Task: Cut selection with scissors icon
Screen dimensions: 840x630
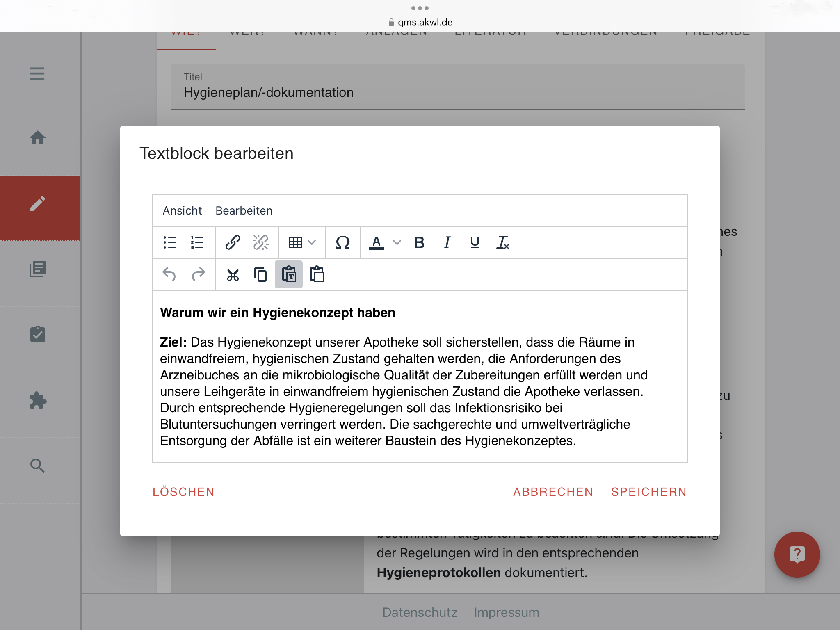Action: tap(233, 274)
